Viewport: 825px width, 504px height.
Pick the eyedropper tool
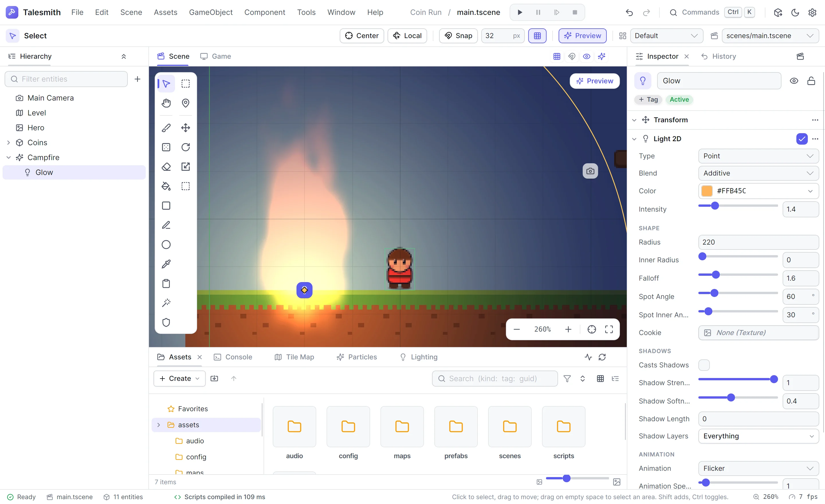(166, 264)
